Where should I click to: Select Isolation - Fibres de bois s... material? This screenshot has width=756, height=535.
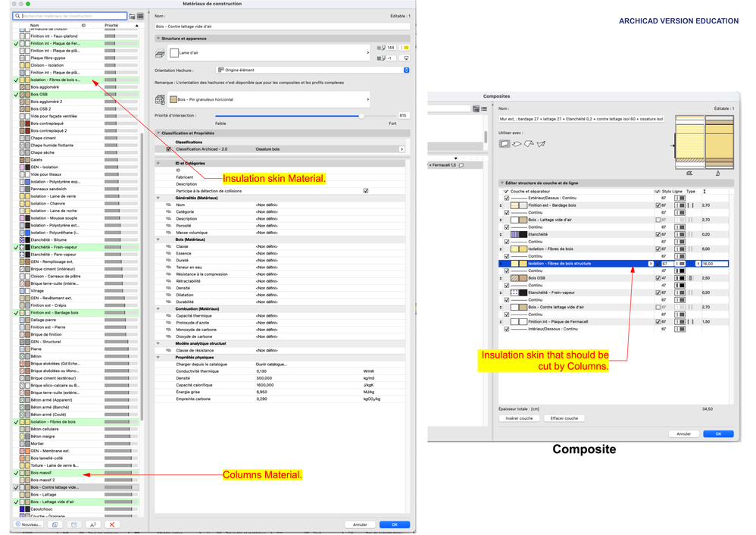click(77, 80)
